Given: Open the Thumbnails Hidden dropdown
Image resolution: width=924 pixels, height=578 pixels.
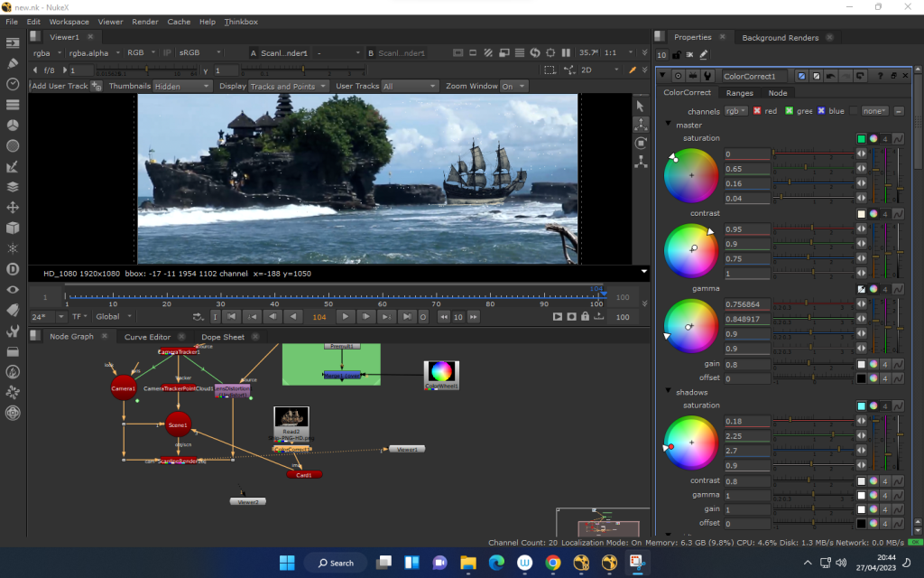Looking at the screenshot, I should (x=181, y=86).
